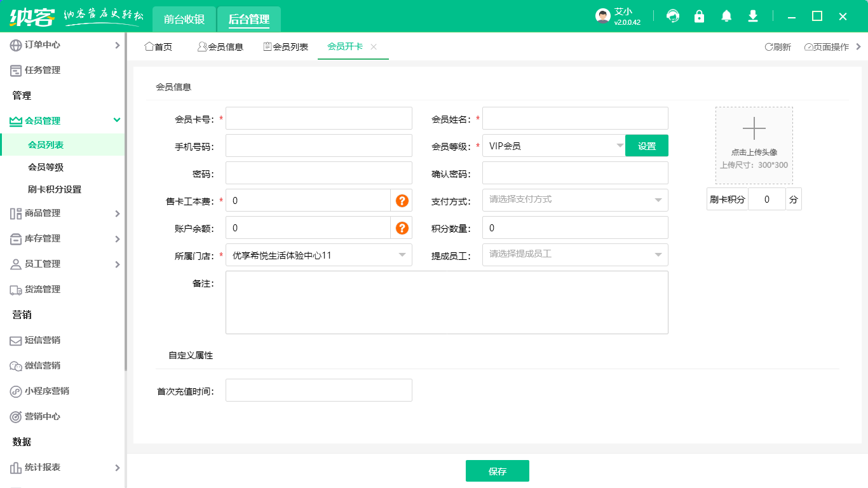Click the 艾小 user avatar
The width and height of the screenshot is (868, 488).
pyautogui.click(x=602, y=17)
